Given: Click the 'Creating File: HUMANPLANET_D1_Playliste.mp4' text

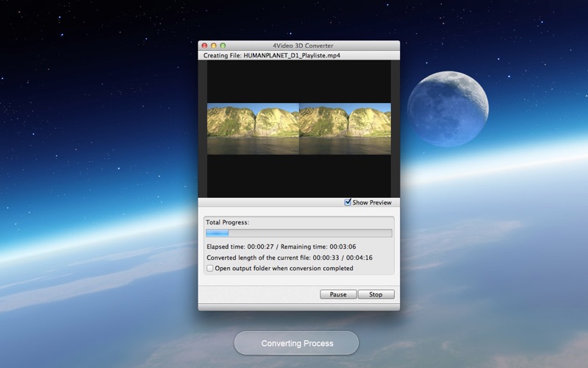Looking at the screenshot, I should pos(272,56).
